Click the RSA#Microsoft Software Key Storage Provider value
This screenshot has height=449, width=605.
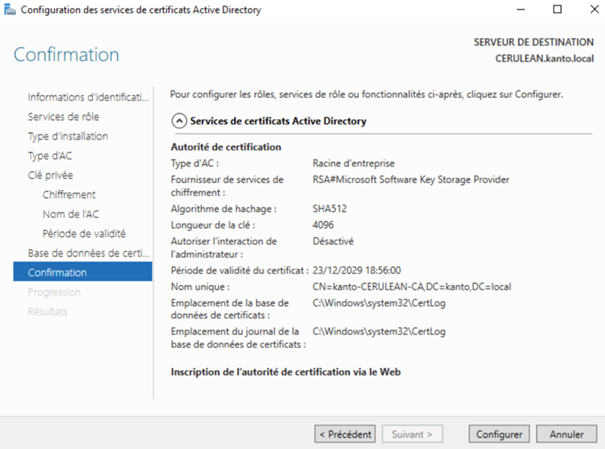tap(411, 180)
